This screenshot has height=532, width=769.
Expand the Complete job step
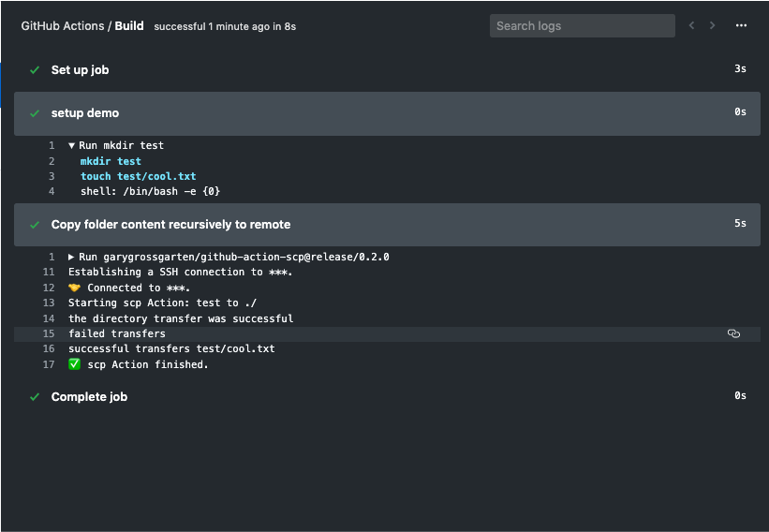pos(387,397)
